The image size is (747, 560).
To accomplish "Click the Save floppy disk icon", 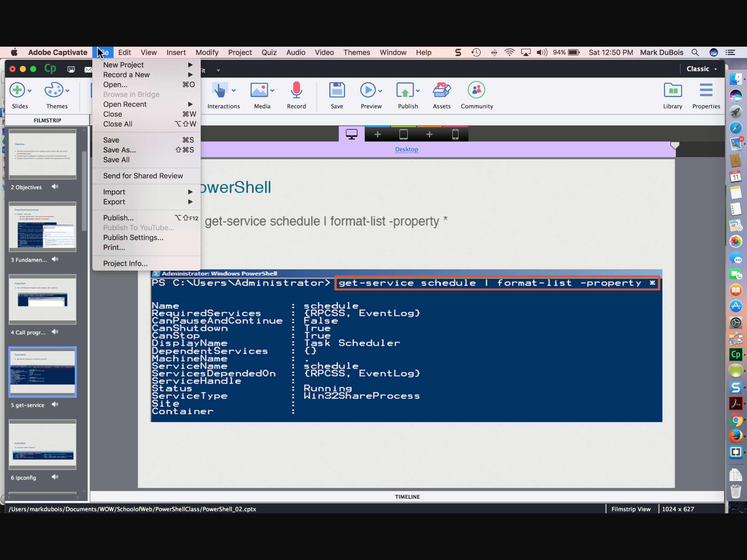I will tap(337, 90).
